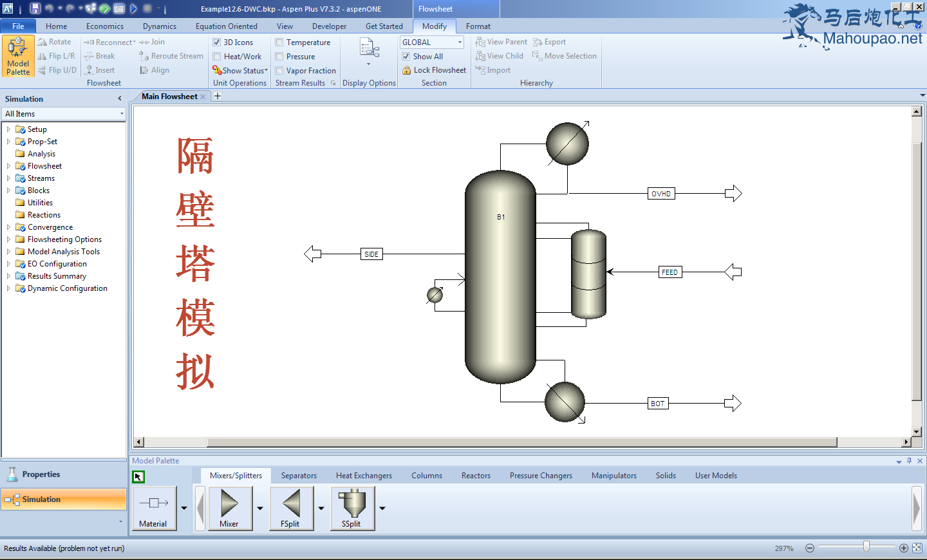The height and width of the screenshot is (560, 927).
Task: Click the Insert block tool
Action: point(100,70)
